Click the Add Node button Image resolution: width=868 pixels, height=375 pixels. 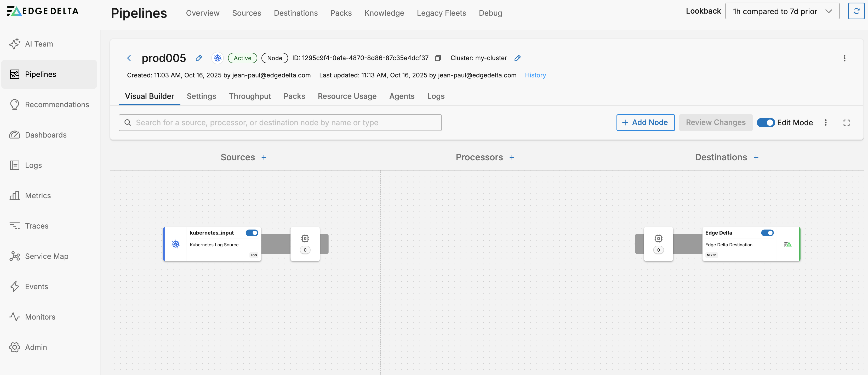click(645, 123)
